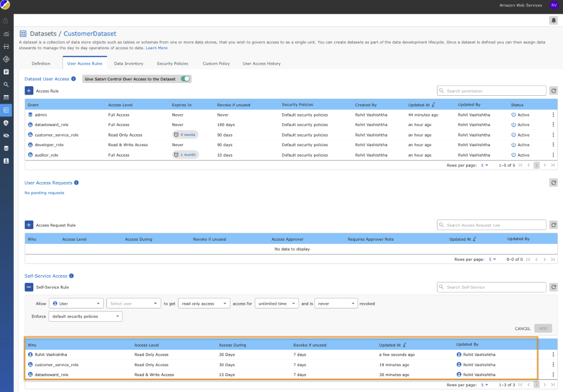Click the CANCEL button in Self-Service Rule
This screenshot has width=563, height=392.
click(522, 329)
